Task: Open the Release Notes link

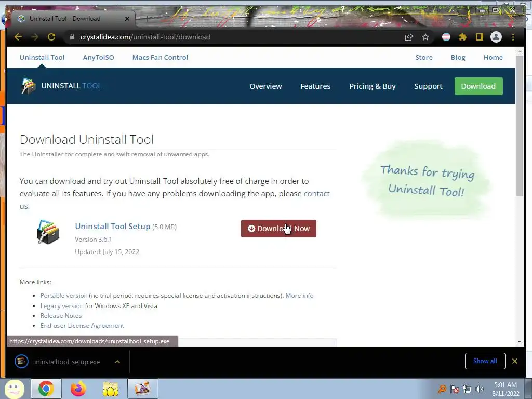Action: tap(61, 315)
